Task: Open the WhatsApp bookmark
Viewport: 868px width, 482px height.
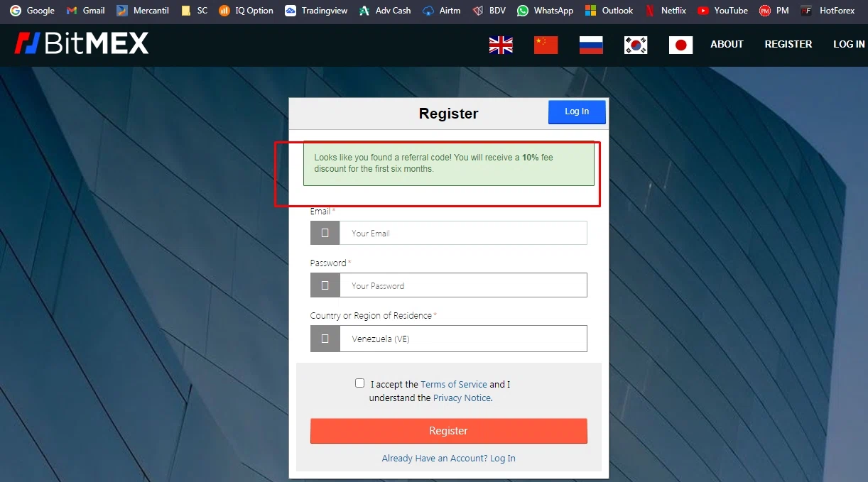Action: [545, 11]
